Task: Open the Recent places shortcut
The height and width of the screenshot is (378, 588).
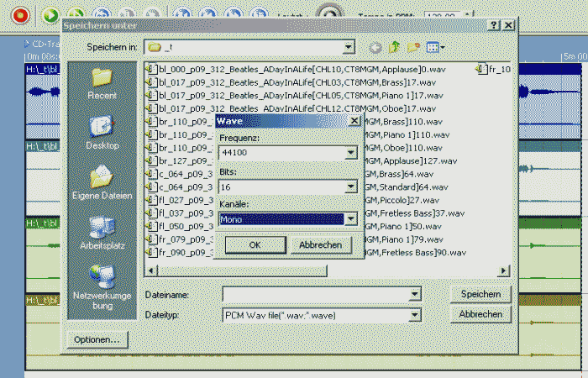Action: tap(102, 82)
